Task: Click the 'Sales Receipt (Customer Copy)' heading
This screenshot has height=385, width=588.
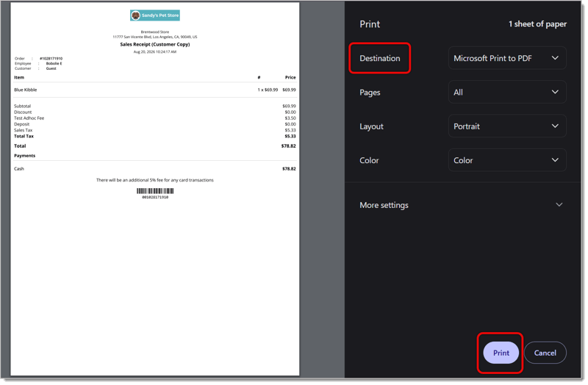Action: point(156,44)
